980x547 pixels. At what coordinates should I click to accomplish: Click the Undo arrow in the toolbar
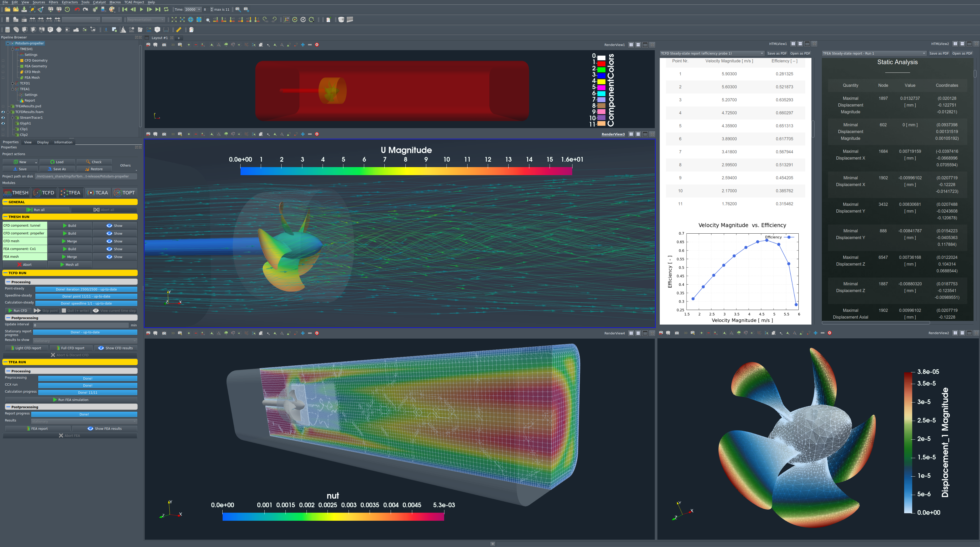pyautogui.click(x=77, y=10)
